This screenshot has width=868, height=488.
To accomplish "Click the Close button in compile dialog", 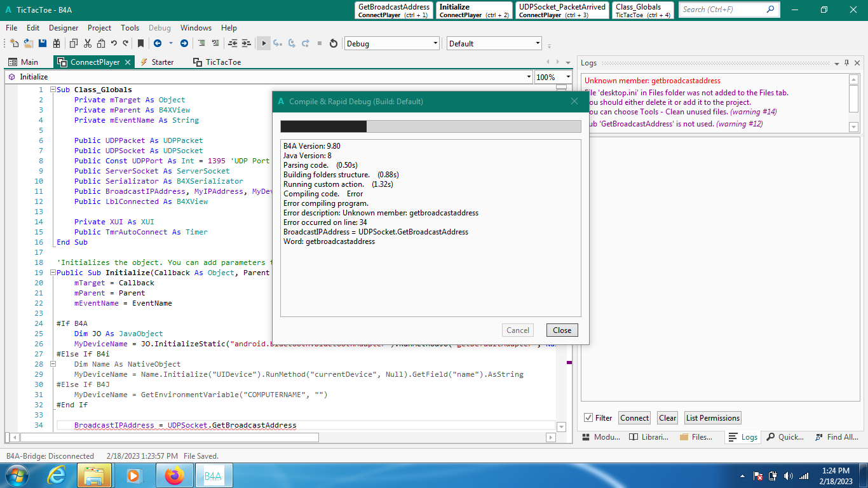I will click(562, 330).
